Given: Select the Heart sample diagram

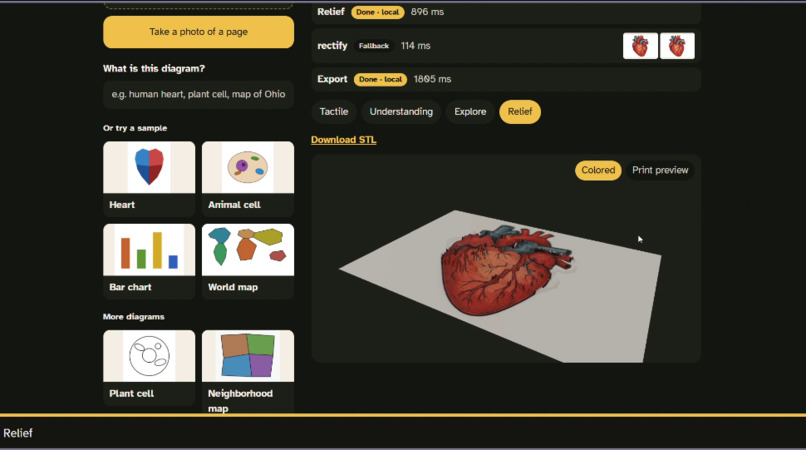Looking at the screenshot, I should click(x=149, y=178).
